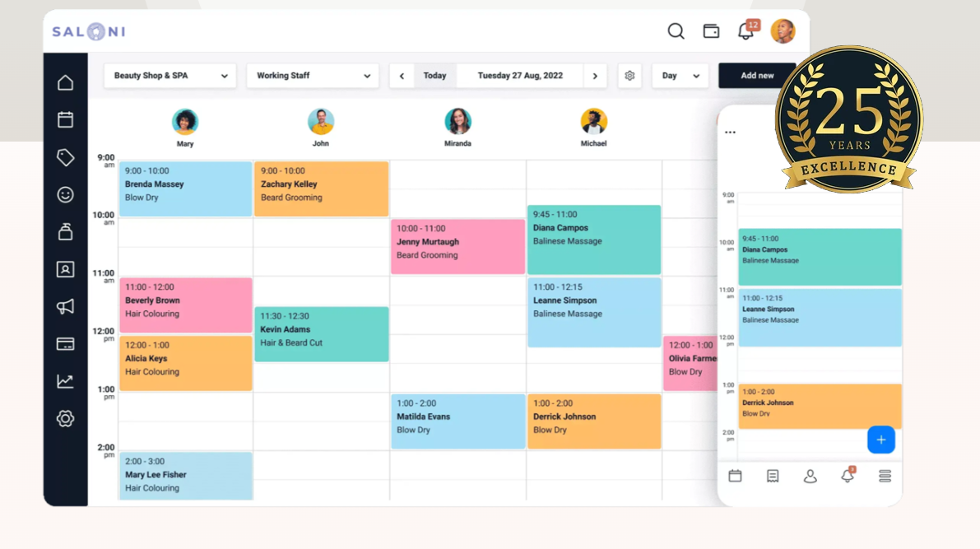Click the megaphone marketing icon
Viewport: 980px width, 549px height.
point(65,307)
